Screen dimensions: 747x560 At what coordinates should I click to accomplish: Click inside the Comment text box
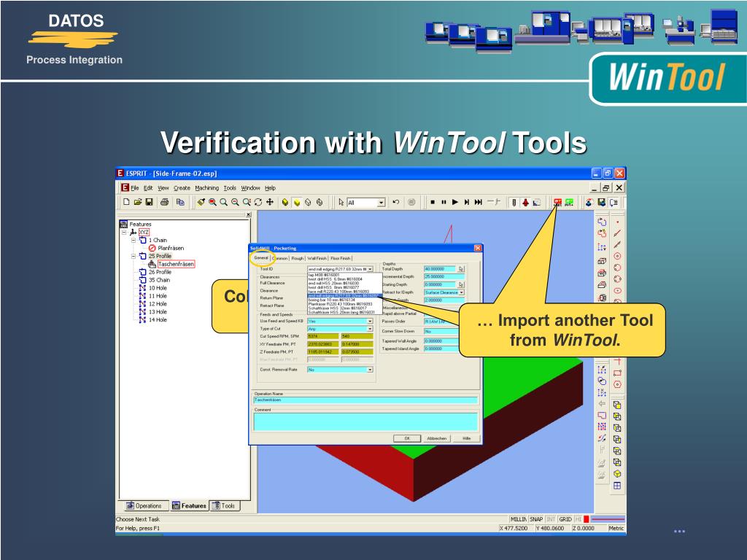[x=365, y=422]
